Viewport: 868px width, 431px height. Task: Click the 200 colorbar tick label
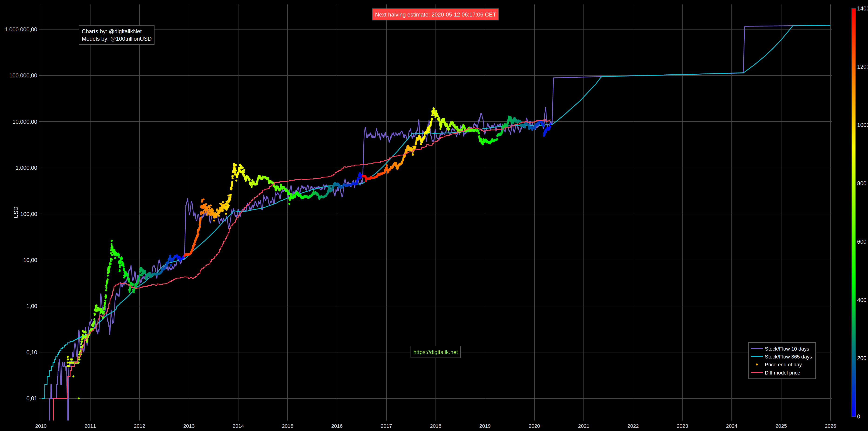click(x=861, y=358)
